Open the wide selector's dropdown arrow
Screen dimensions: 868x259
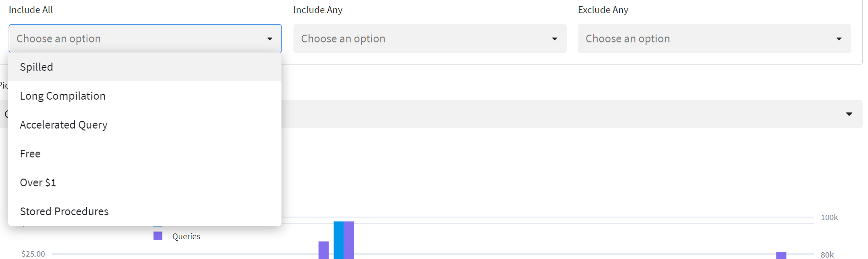tap(849, 114)
